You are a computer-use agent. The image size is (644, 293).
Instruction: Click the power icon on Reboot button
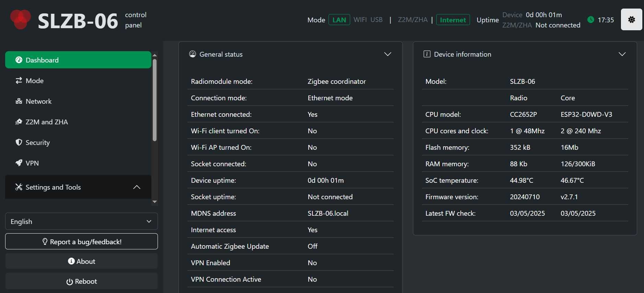tap(69, 282)
